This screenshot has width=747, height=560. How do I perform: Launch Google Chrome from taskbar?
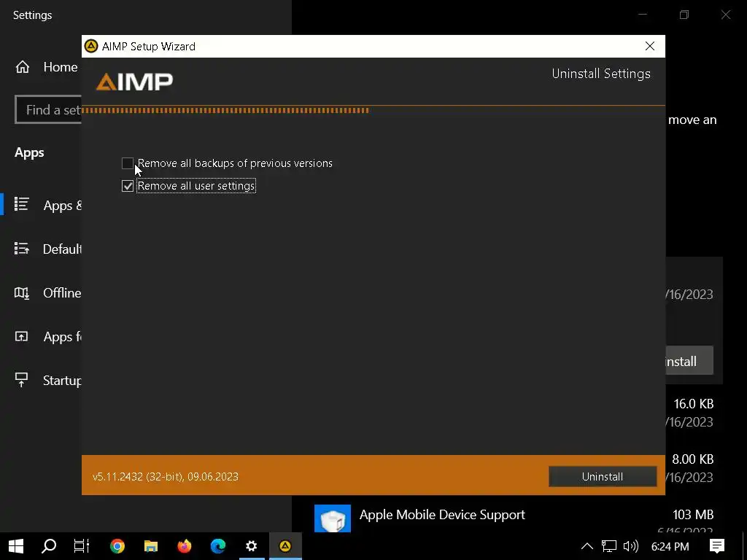[x=117, y=546]
